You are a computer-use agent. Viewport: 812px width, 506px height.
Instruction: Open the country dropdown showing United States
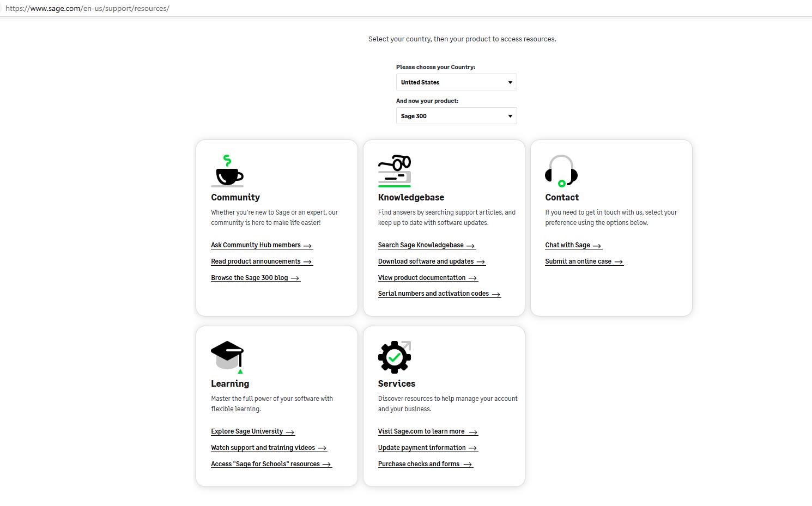tap(456, 82)
